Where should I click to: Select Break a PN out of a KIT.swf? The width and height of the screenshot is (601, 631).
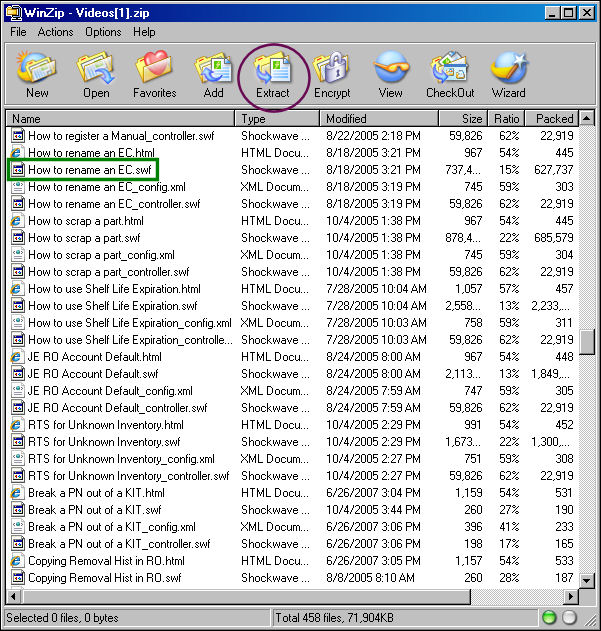[x=95, y=510]
